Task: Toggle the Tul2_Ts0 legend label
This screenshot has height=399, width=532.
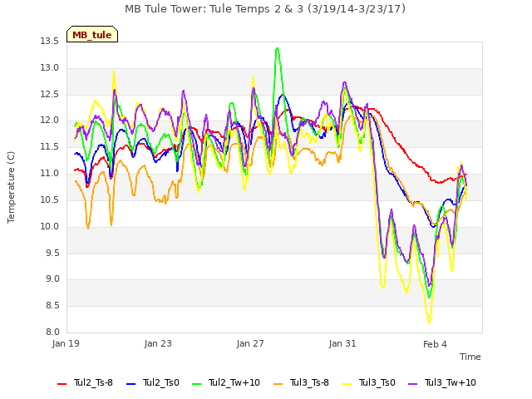Action: tap(160, 383)
